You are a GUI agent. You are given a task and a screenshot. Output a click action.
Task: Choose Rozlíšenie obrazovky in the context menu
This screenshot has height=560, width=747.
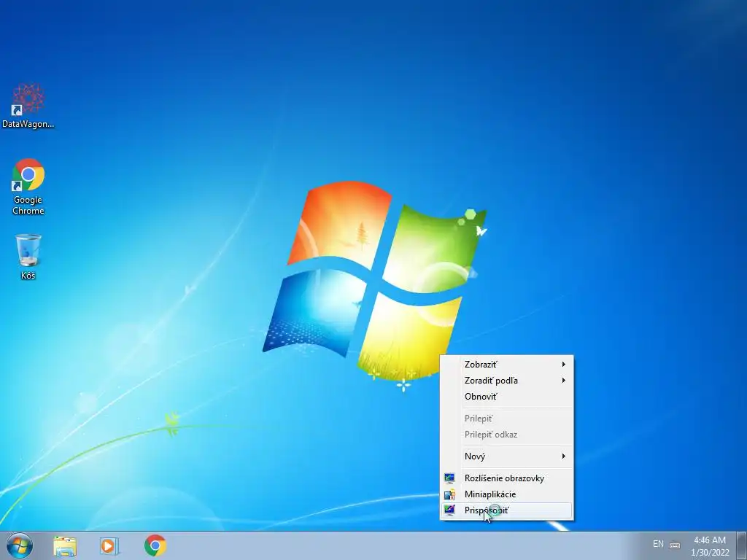pyautogui.click(x=506, y=478)
